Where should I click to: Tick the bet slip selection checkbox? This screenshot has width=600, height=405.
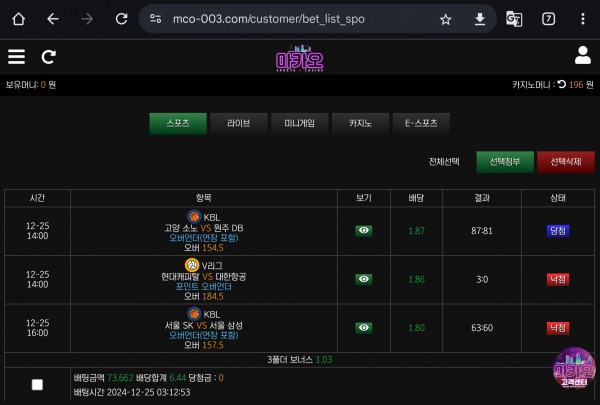pos(37,385)
